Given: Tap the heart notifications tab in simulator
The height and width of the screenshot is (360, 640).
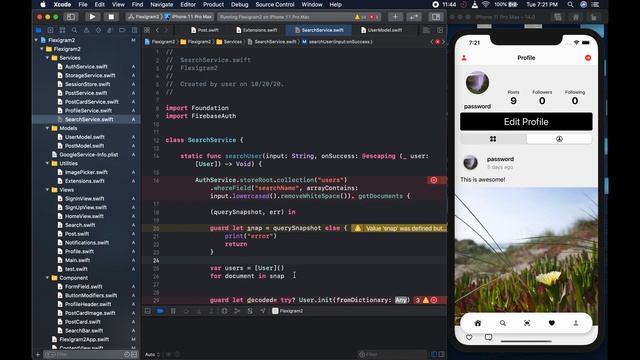Looking at the screenshot, I should (x=551, y=323).
